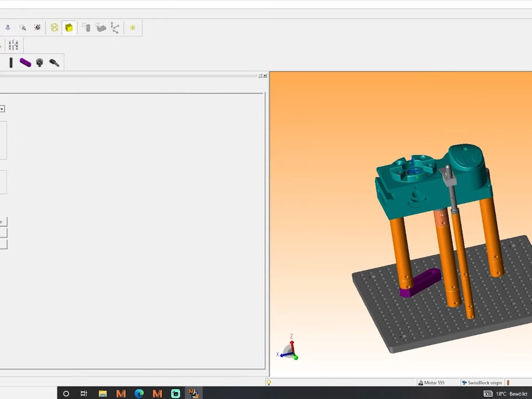Select the purple bar fixture component icon
The image size is (532, 399).
click(x=25, y=62)
